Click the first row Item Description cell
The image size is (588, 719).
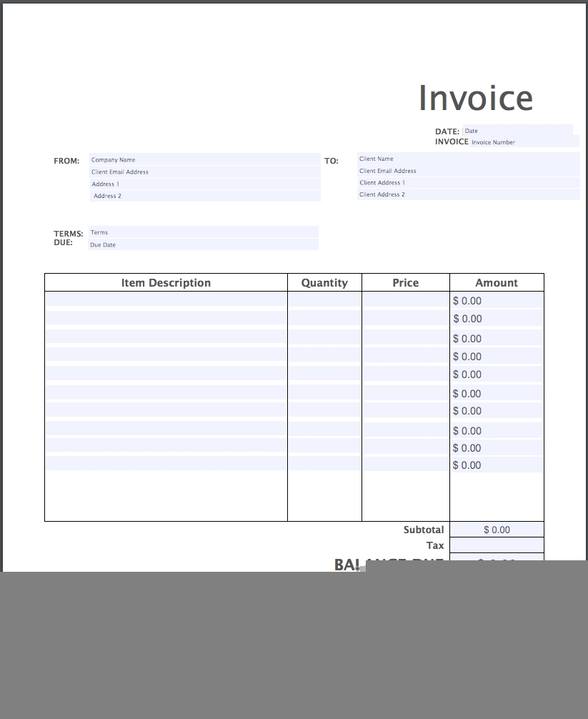point(166,300)
